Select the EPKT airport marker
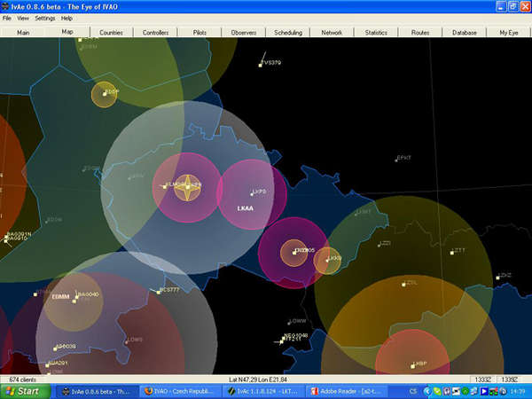The width and height of the screenshot is (532, 399). pos(396,160)
